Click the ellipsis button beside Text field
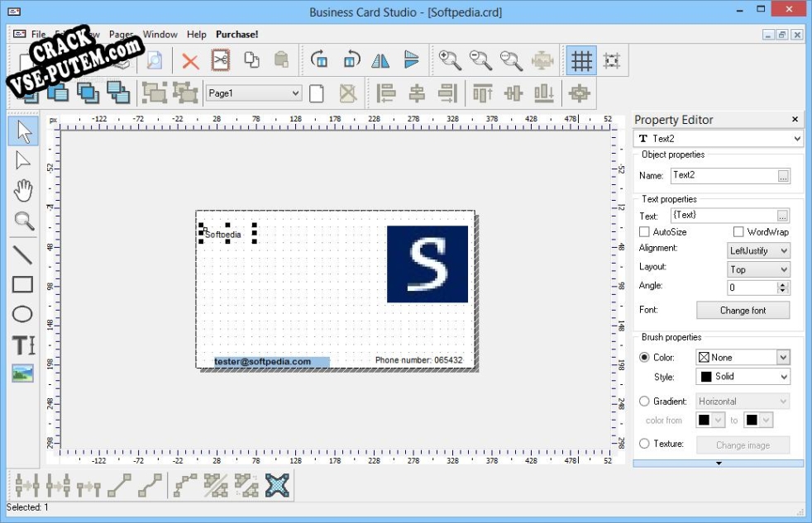 point(782,216)
